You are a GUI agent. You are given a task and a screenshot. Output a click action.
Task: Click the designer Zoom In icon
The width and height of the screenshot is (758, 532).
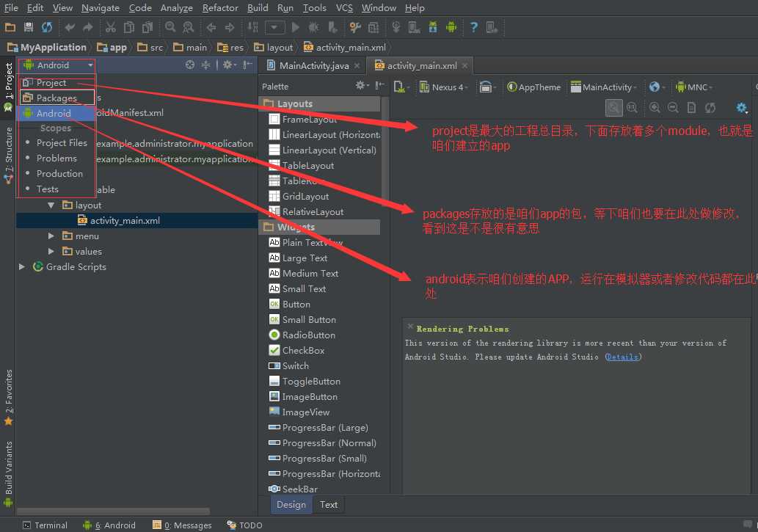pos(655,107)
